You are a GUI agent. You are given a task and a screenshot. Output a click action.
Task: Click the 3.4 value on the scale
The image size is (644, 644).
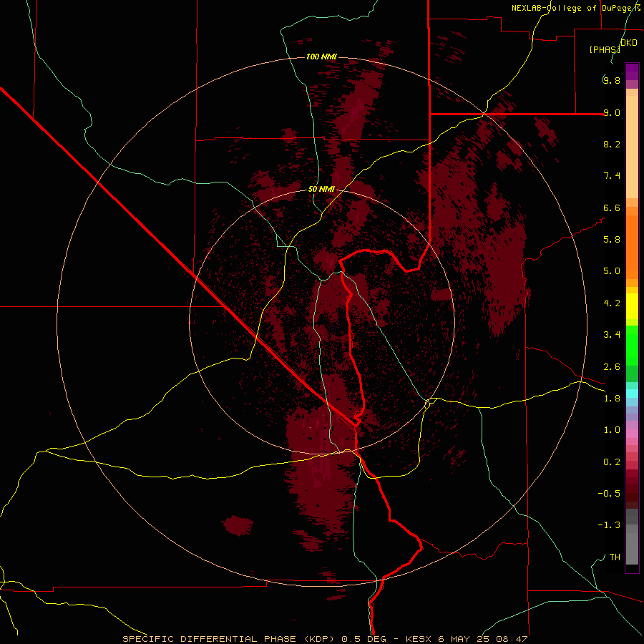tap(612, 334)
